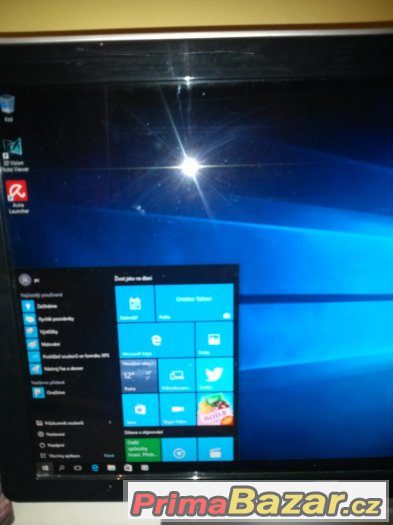Expand the File Explorer submenu arrow
This screenshot has height=525, width=393.
(x=110, y=423)
